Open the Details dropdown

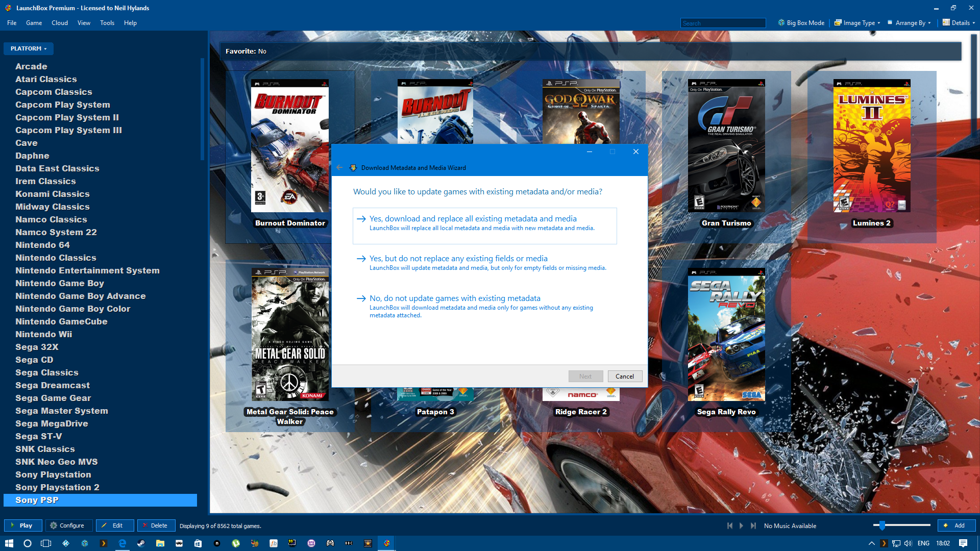tap(959, 23)
